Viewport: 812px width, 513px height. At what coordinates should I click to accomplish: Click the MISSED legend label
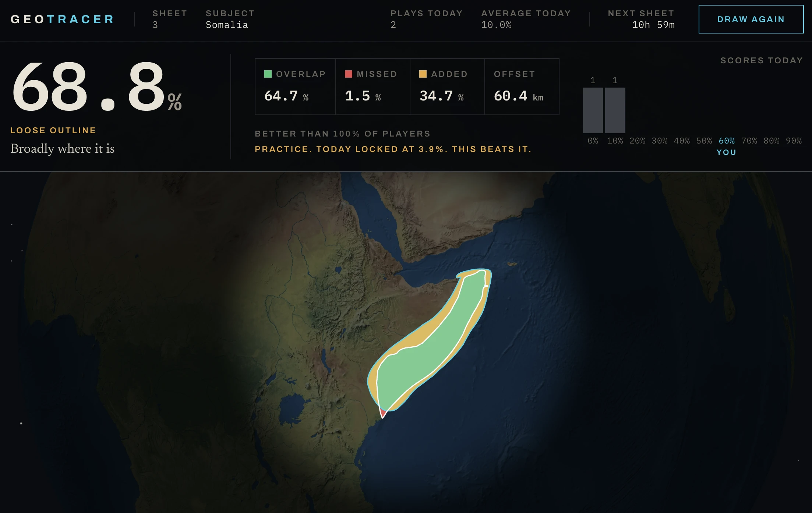point(377,74)
